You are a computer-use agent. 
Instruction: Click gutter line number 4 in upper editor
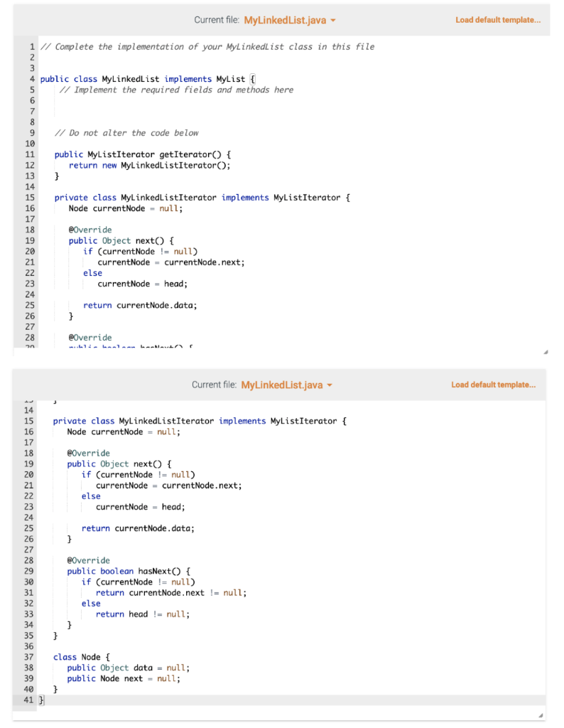pyautogui.click(x=32, y=79)
